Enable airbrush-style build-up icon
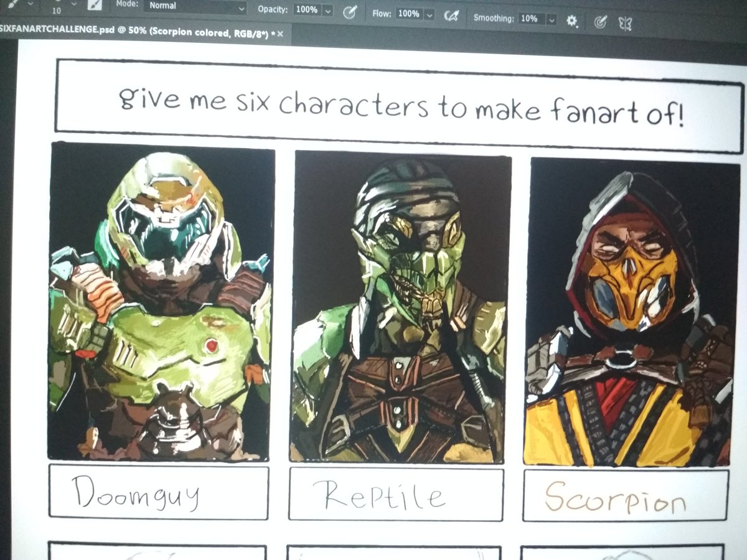Screen dimensions: 747x560 point(451,16)
